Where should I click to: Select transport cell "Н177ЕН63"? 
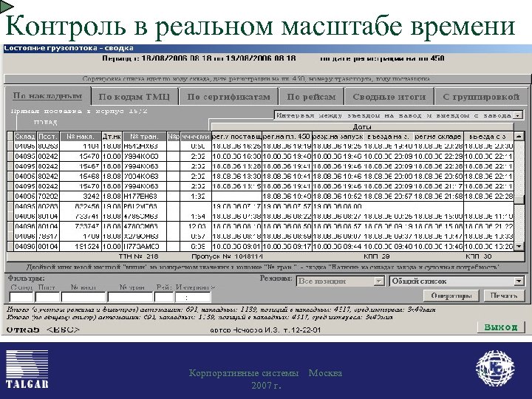145,196
